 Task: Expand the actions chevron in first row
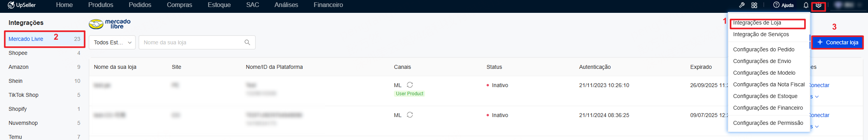click(817, 97)
